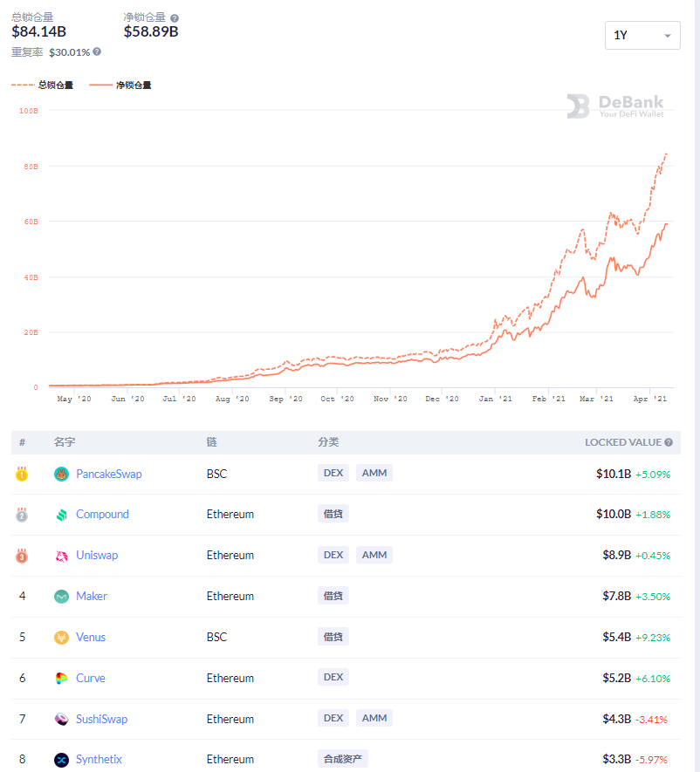Click Synthetix's -5.97% change value
The width and height of the screenshot is (700, 772).
pos(651,760)
